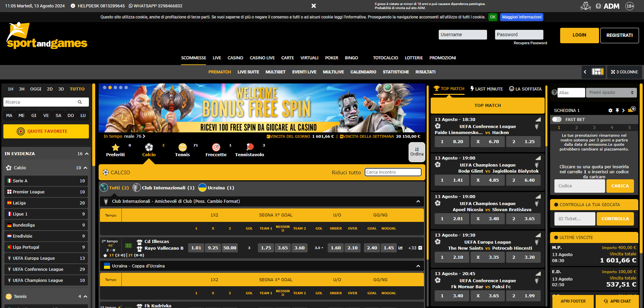The image size is (644, 308).
Task: Open the 3.5 under/over line dropdown
Action: pyautogui.click(x=319, y=248)
